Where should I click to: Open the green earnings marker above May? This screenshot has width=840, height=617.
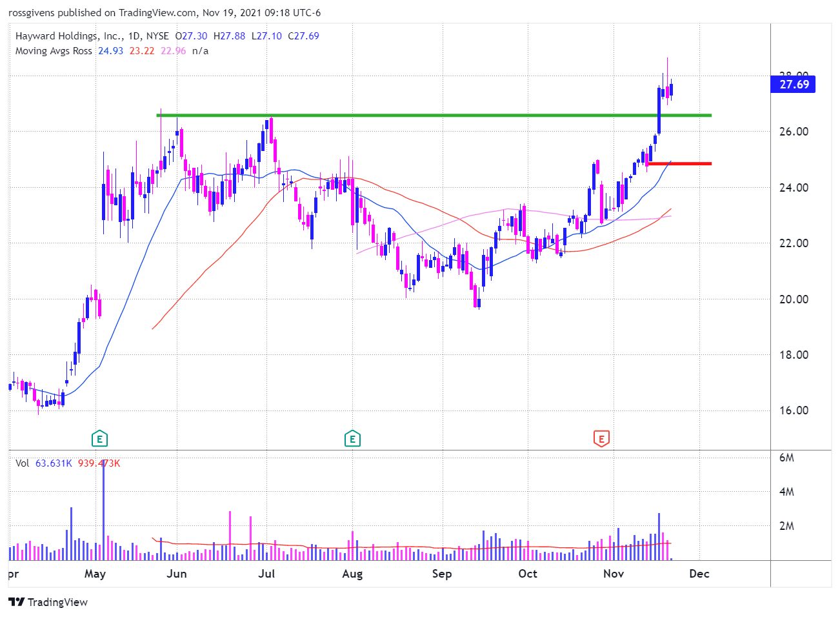pos(99,439)
